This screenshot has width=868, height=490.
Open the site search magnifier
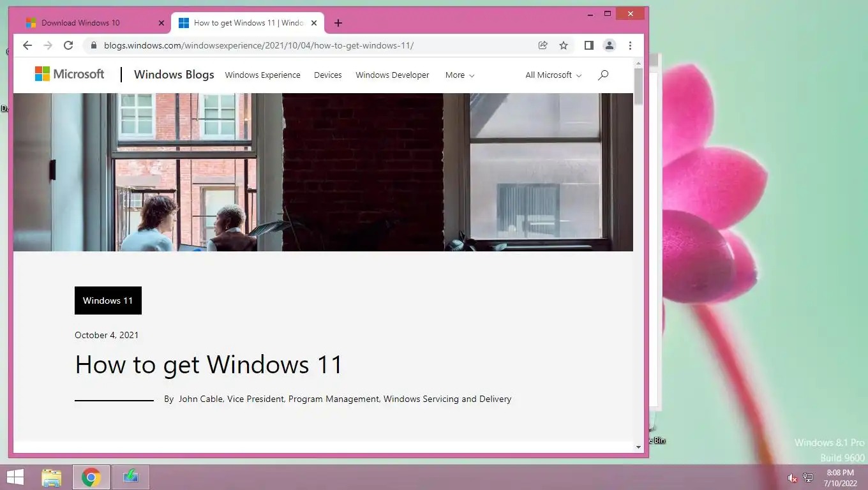[603, 75]
